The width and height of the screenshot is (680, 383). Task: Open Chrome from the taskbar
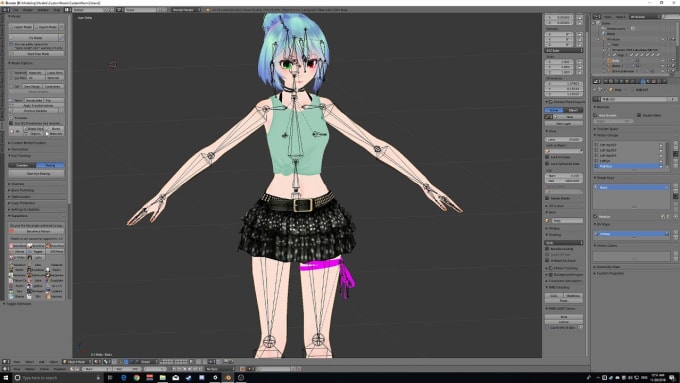[137, 378]
